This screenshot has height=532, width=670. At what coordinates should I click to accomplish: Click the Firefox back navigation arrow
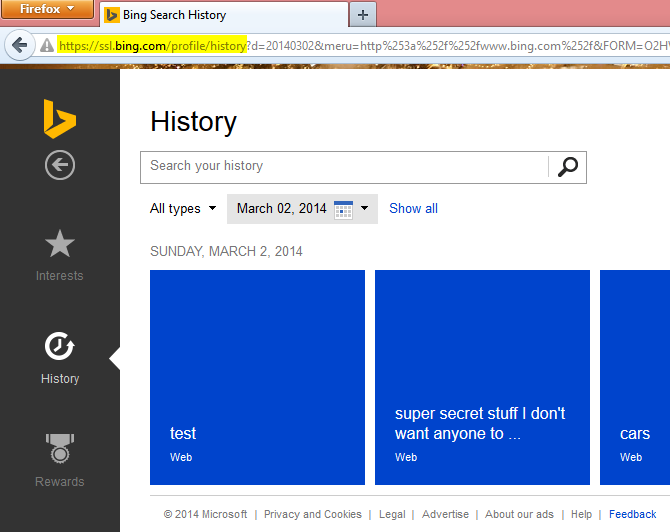pyautogui.click(x=20, y=45)
